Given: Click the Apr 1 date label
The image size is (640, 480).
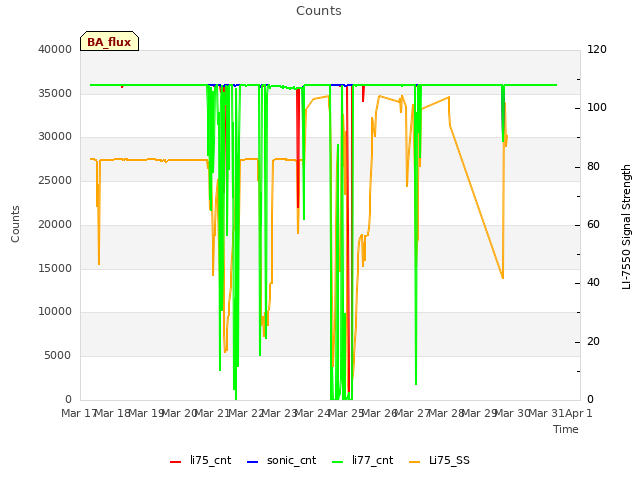Looking at the screenshot, I should pos(579,413).
